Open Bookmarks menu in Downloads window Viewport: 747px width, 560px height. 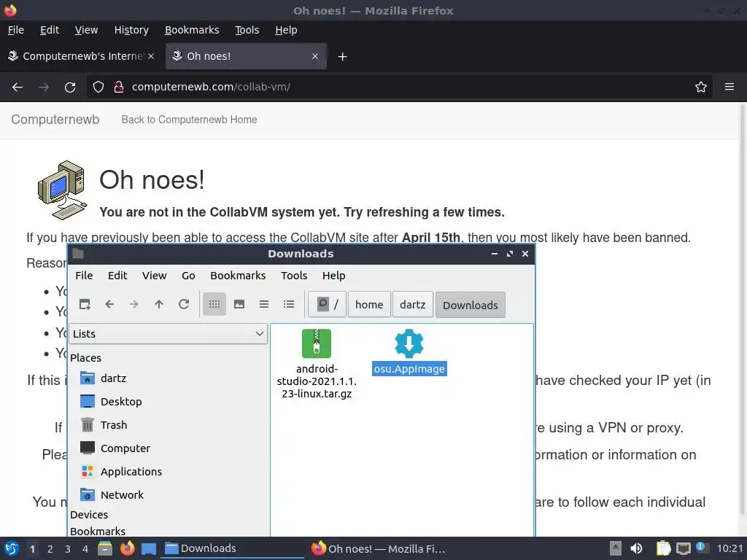[x=238, y=275]
